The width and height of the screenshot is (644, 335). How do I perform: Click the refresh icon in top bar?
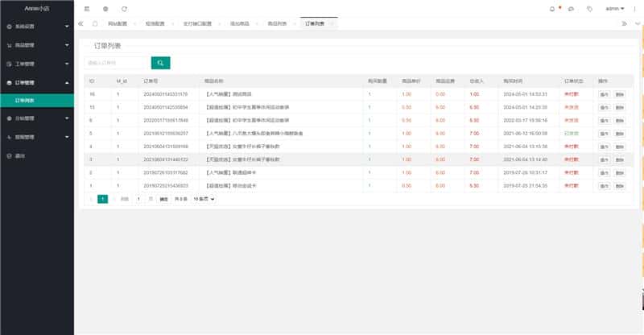(124, 9)
